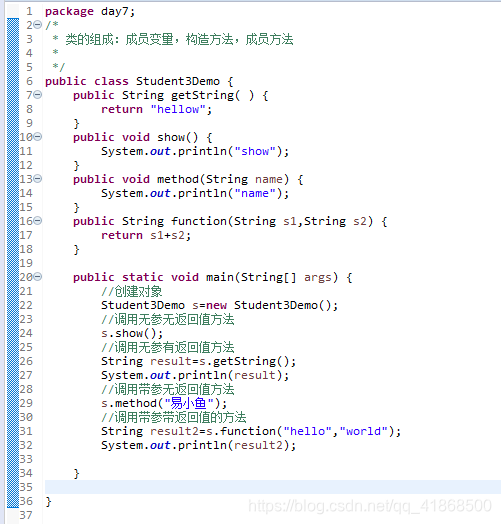Click 'String s1' parameter on line 16

265,221
